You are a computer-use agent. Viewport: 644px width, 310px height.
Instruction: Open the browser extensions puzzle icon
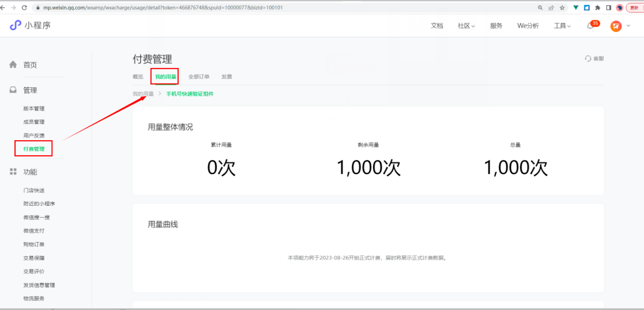pyautogui.click(x=597, y=8)
